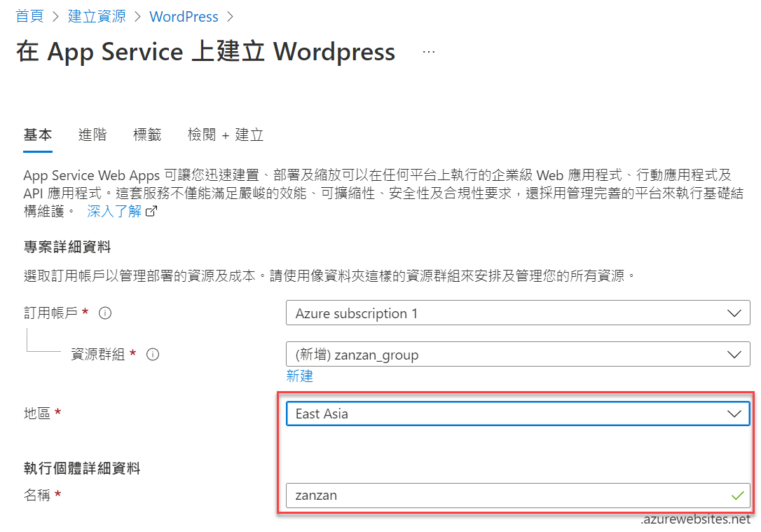Open the Azure subscription 1 dropdown
The width and height of the screenshot is (761, 532).
point(518,313)
